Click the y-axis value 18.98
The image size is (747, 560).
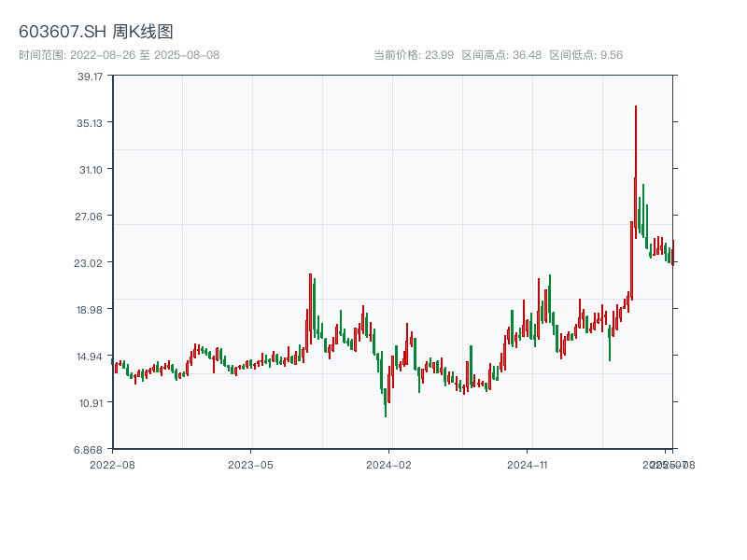coord(90,310)
